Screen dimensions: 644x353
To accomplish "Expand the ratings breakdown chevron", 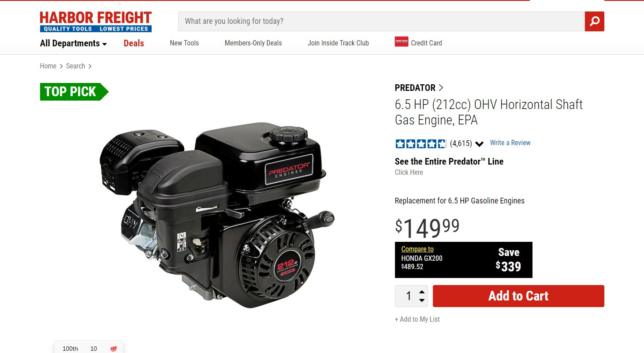I will click(x=480, y=144).
